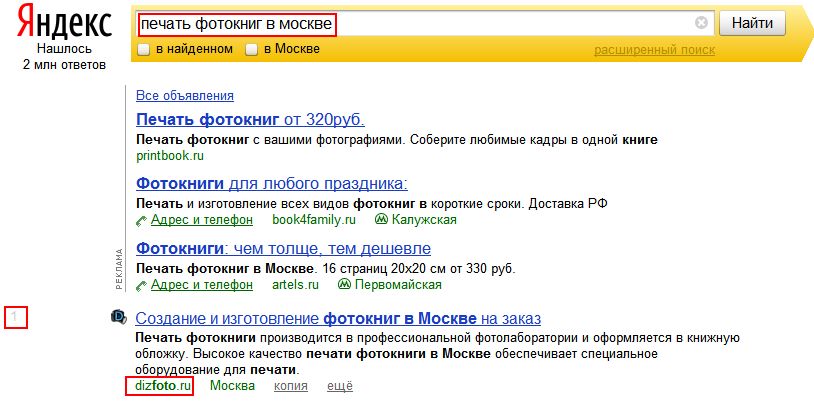Click the phone icon in artels.ru ad

point(142,285)
